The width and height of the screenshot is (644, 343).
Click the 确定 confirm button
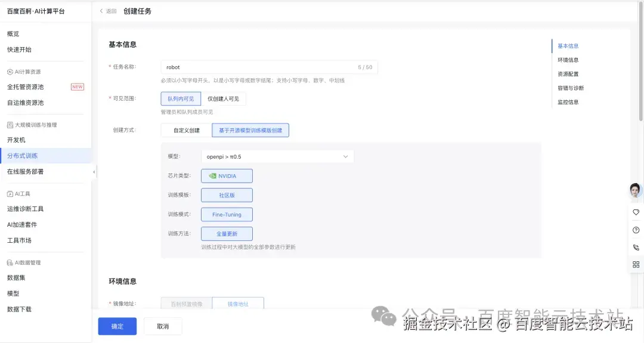click(117, 326)
